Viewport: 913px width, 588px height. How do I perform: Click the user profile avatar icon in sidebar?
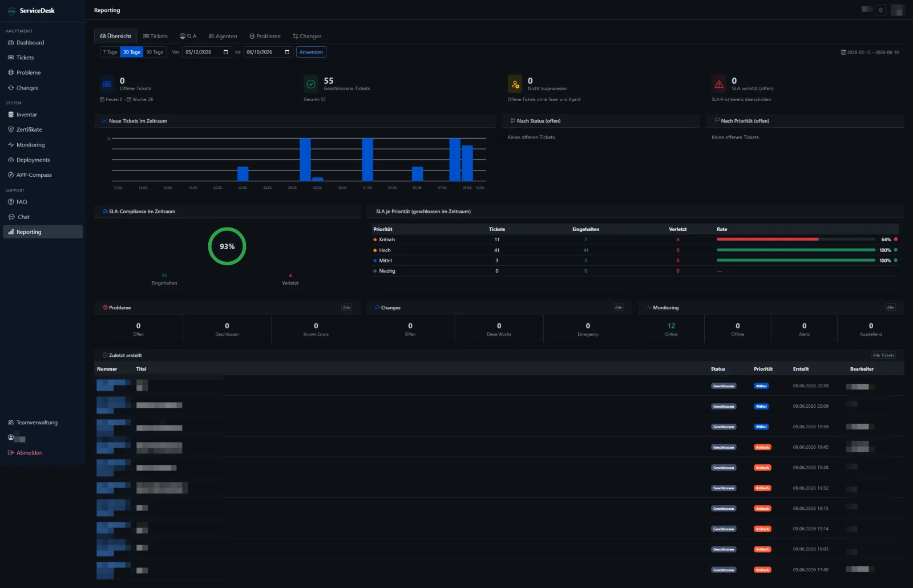11,437
